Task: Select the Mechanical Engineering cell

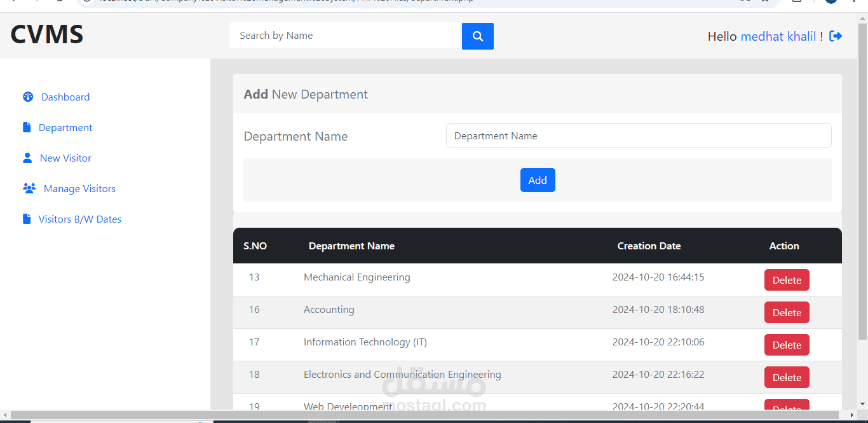Action: click(357, 277)
